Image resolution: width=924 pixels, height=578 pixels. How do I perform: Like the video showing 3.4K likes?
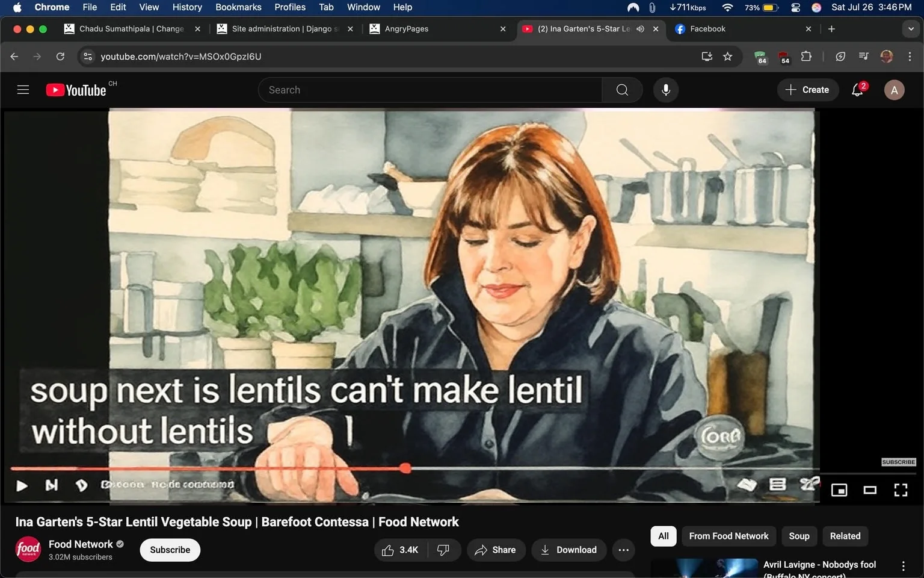401,550
